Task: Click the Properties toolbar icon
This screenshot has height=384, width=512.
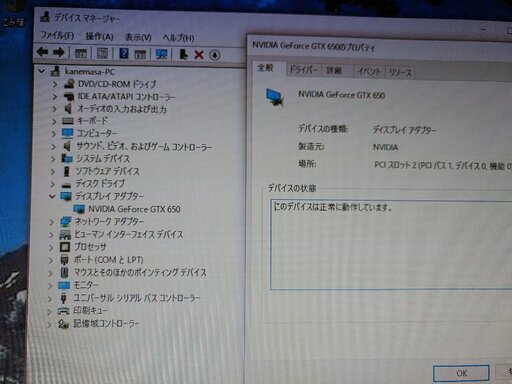Action: 102,53
